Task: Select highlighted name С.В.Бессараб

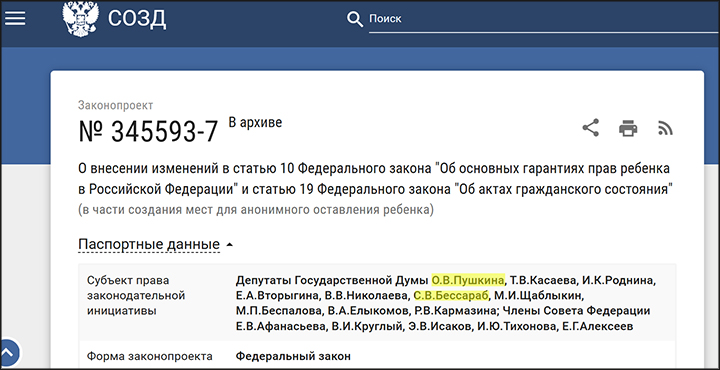Action: (451, 295)
